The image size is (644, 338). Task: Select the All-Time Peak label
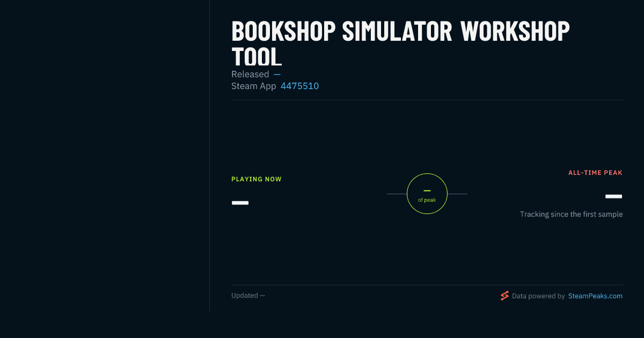596,173
